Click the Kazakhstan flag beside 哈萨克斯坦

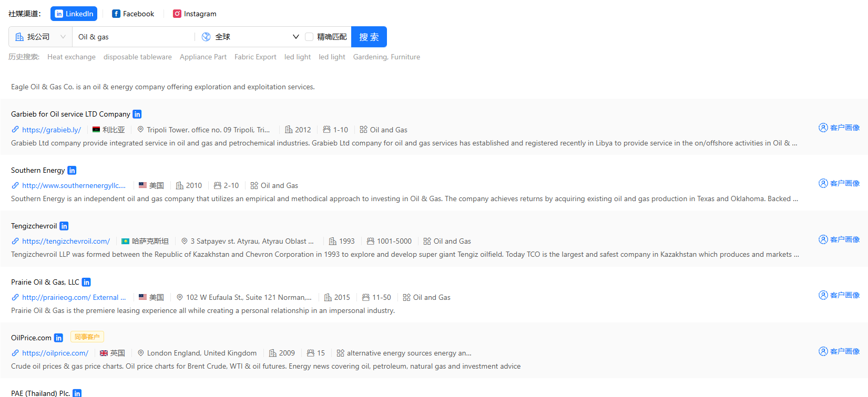click(x=126, y=241)
